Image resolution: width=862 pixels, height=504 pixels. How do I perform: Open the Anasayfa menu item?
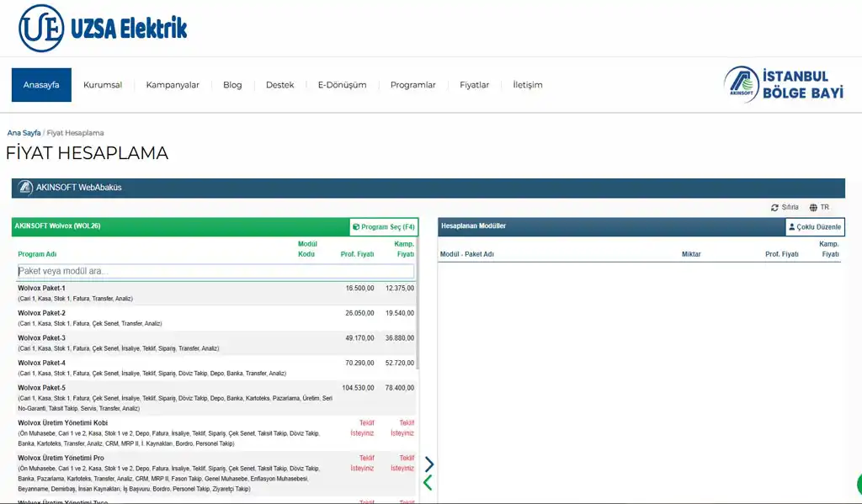tap(41, 85)
